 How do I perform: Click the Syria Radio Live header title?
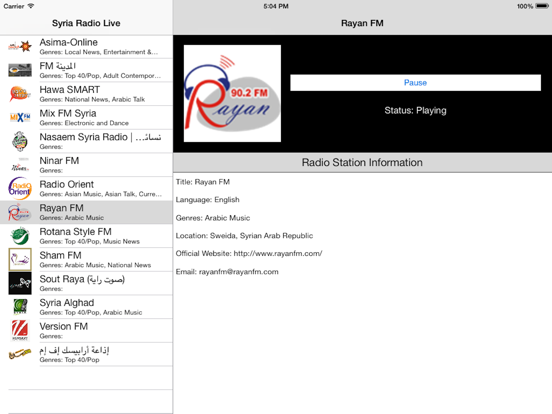click(x=86, y=23)
